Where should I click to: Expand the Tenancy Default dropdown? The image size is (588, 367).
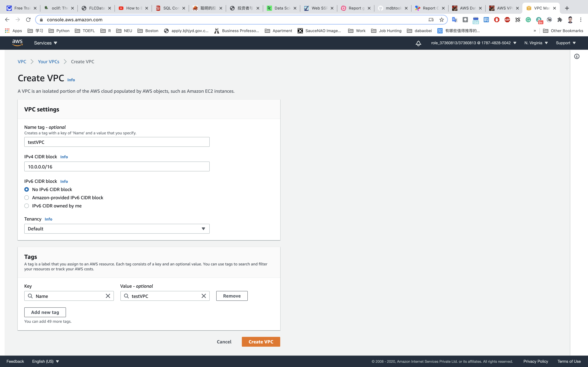[x=117, y=229]
